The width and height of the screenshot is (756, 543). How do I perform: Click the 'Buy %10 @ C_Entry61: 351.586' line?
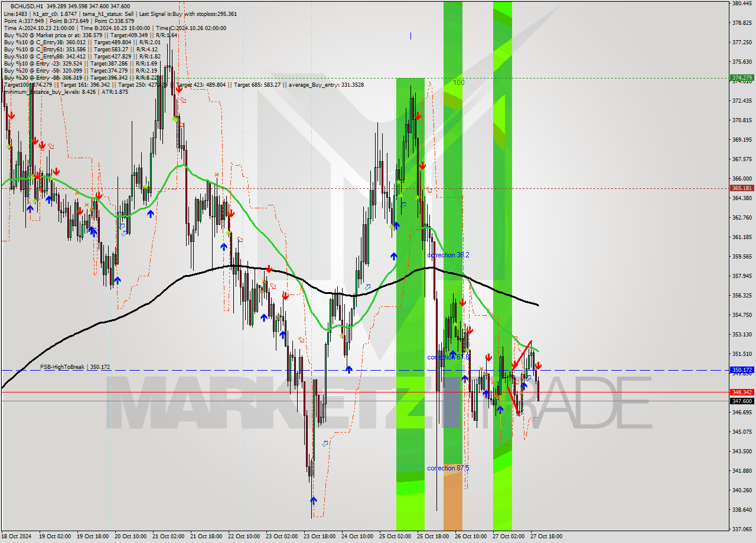(81, 49)
